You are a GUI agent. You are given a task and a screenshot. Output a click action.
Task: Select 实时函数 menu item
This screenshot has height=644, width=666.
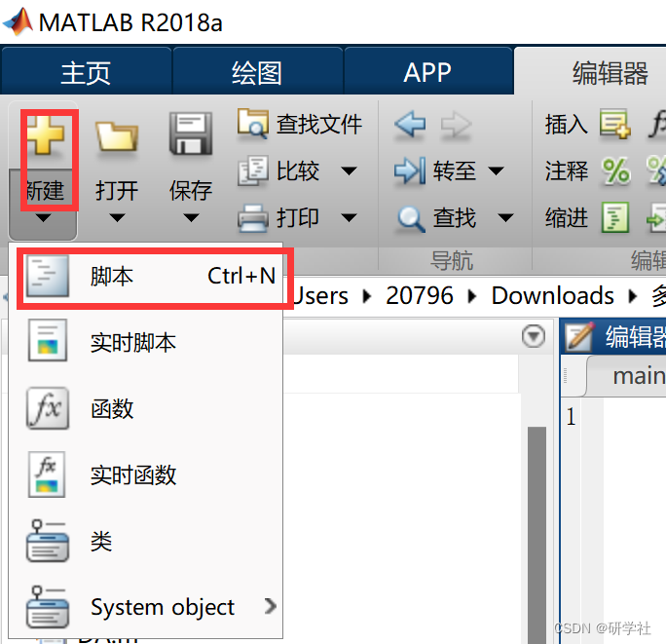[x=146, y=474]
